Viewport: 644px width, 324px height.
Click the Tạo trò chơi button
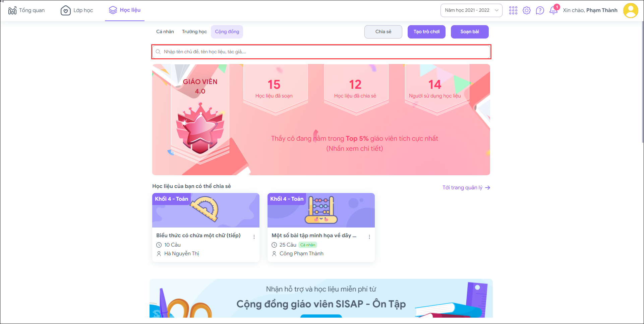click(426, 32)
